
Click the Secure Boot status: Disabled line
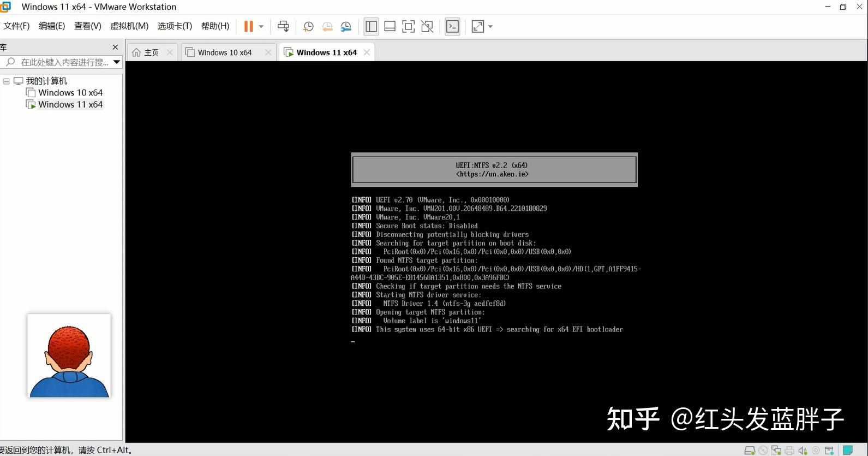coord(427,226)
